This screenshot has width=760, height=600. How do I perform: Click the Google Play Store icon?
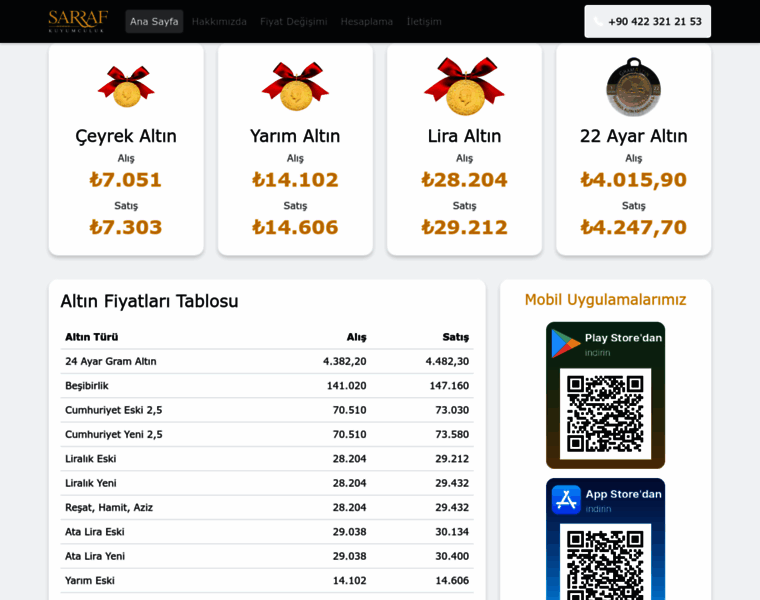point(566,343)
